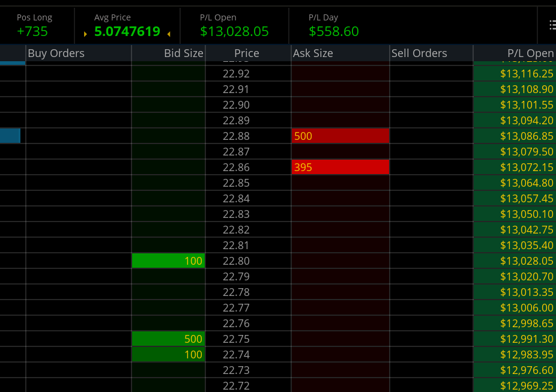Viewport: 556px width, 392px height.
Task: Click the Price column header
Action: click(248, 53)
